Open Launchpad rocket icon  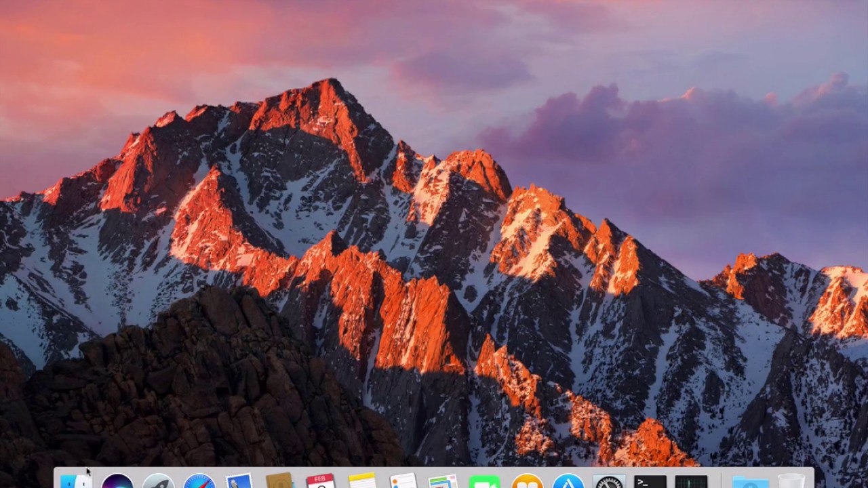click(159, 481)
